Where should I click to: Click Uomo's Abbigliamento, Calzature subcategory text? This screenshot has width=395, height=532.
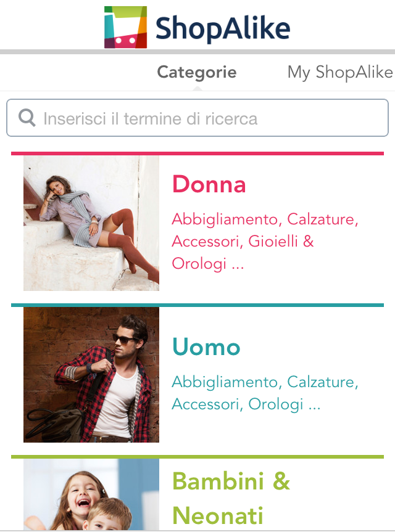coord(265,382)
